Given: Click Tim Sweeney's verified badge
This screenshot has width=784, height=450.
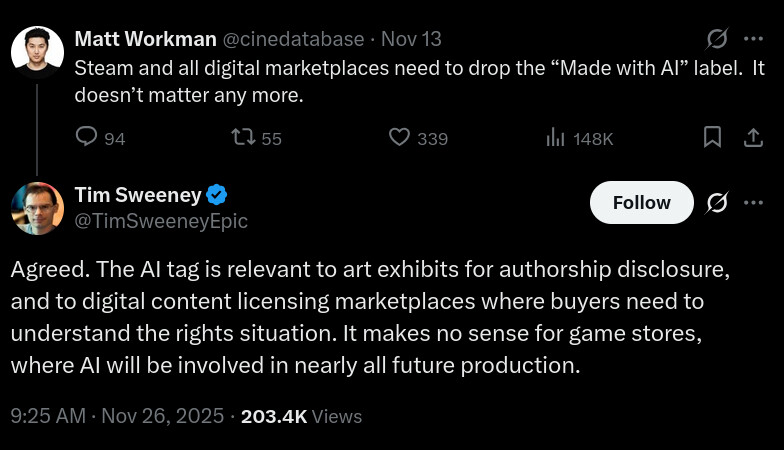Looking at the screenshot, I should (216, 194).
